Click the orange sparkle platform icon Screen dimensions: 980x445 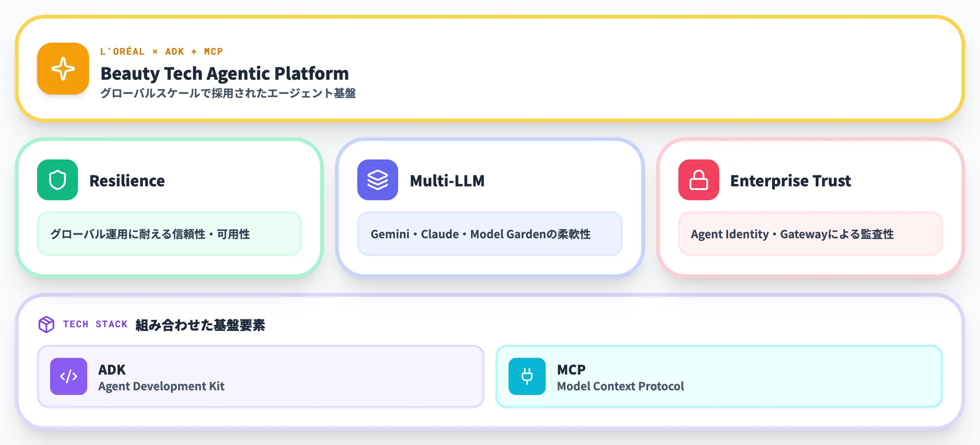pyautogui.click(x=63, y=69)
